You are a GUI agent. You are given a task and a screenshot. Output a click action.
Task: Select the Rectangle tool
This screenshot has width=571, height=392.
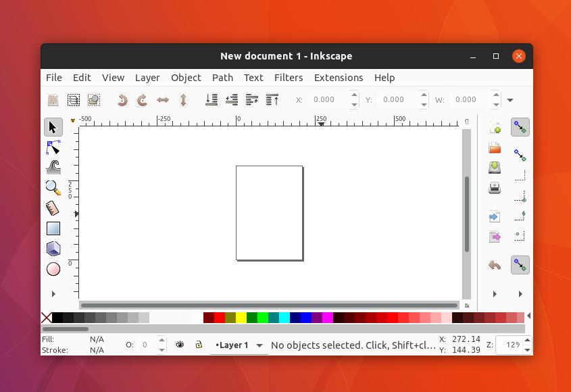click(x=53, y=229)
